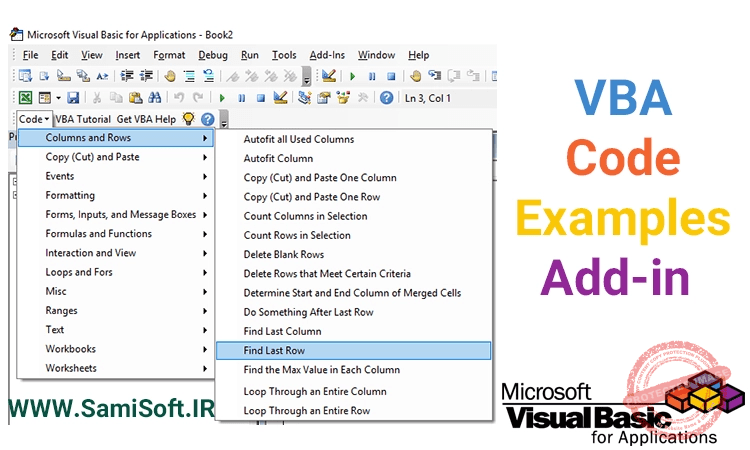The height and width of the screenshot is (450, 750).
Task: Click the Get VBA Help link
Action: [x=146, y=119]
